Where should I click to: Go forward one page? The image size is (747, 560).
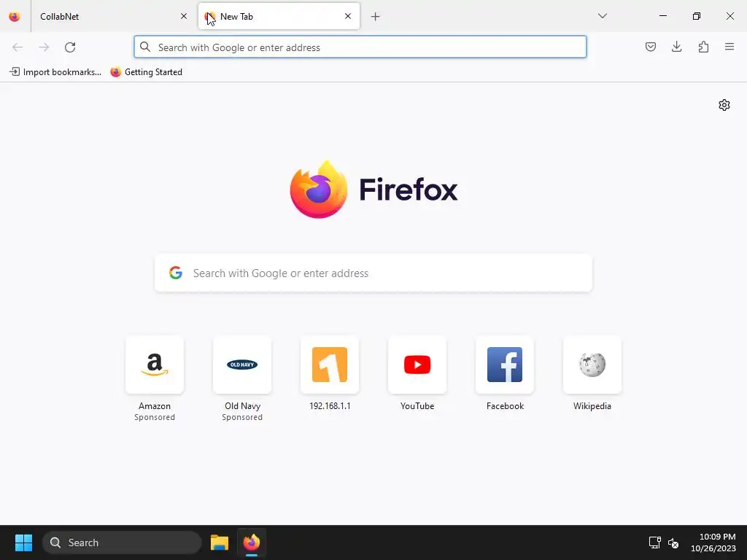coord(44,47)
